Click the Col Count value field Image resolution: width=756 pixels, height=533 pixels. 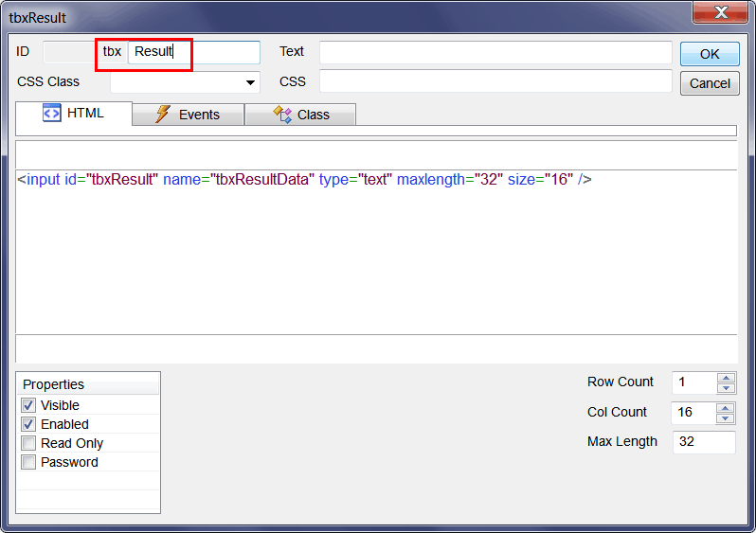(694, 413)
